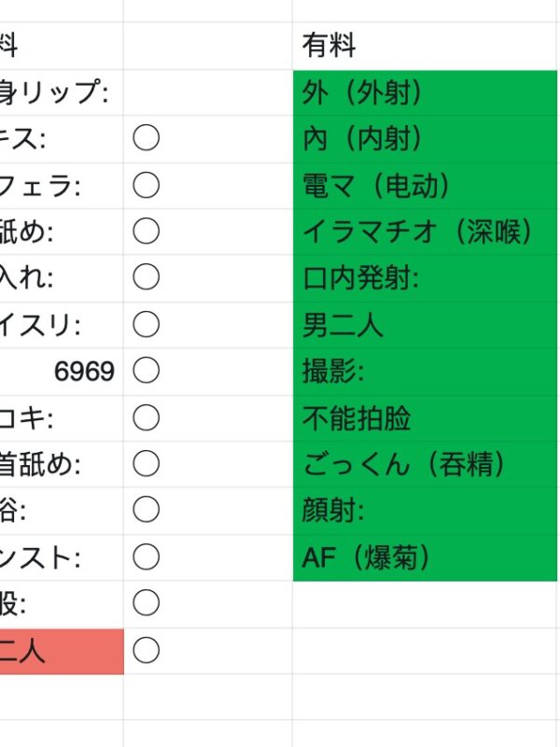This screenshot has width=560, height=747.
Task: Select the empty cell right of 身リップ:
Action: tap(207, 92)
